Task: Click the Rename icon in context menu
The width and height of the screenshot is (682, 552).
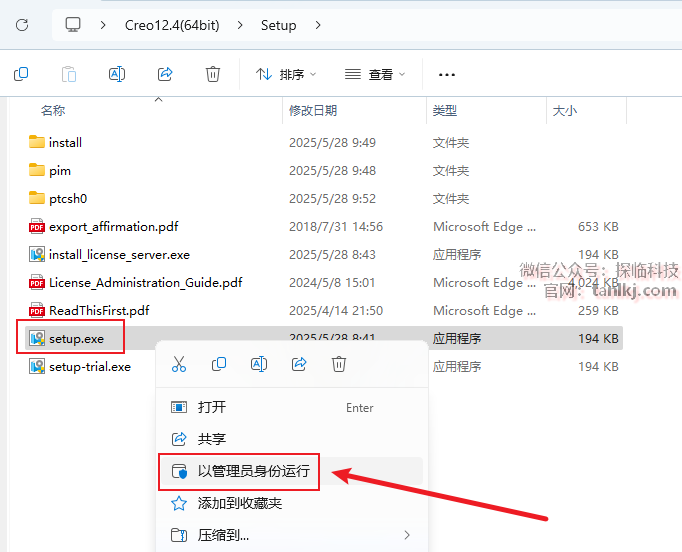Action: (x=259, y=364)
